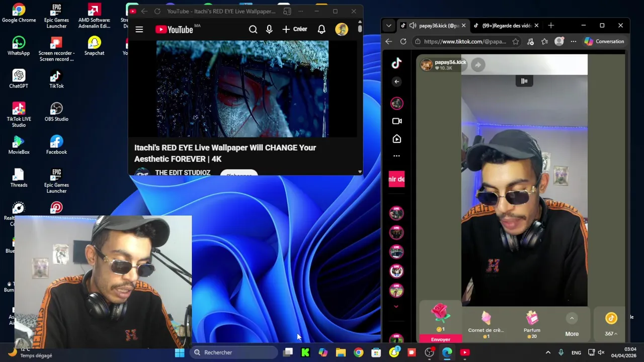Screen dimensions: 644x362
Task: Click the Itachi wallpaper video player
Action: pyautogui.click(x=242, y=89)
